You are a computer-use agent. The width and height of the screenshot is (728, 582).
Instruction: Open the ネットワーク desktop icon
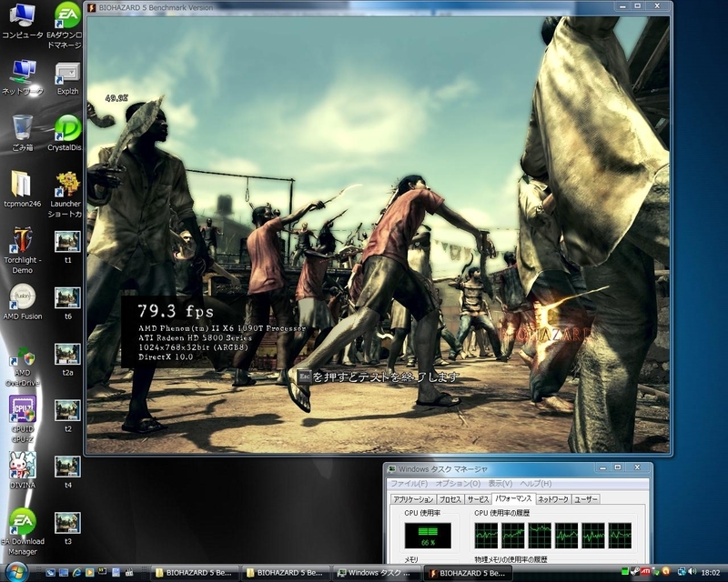point(22,77)
